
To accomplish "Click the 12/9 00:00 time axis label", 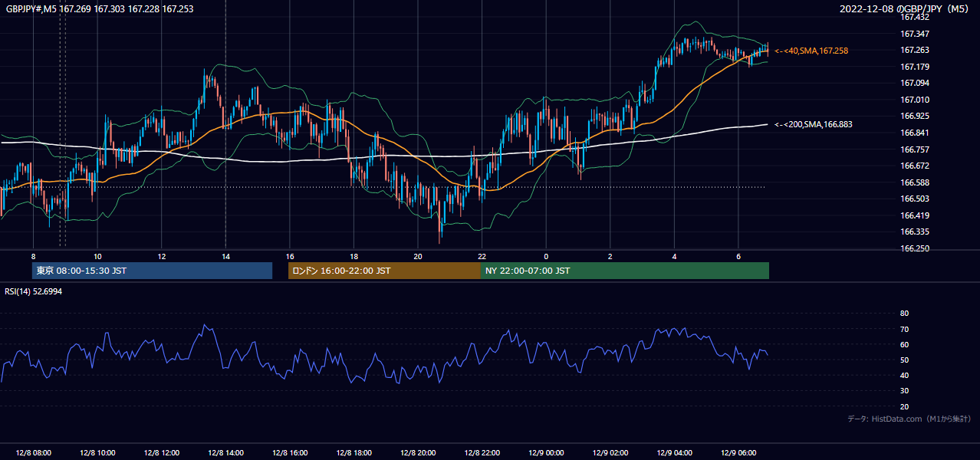I will [546, 453].
